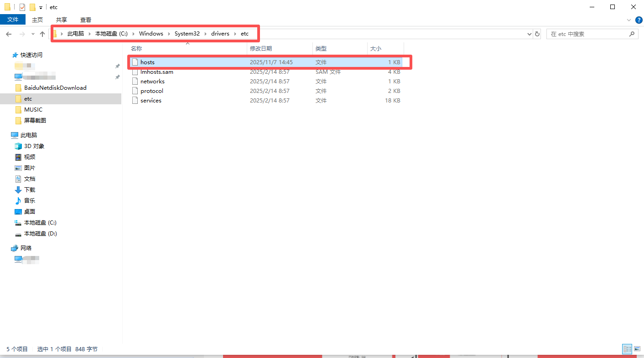Viewport: 644px width, 358px height.
Task: Open 本地磁盘 (D:) in the sidebar
Action: pos(40,234)
